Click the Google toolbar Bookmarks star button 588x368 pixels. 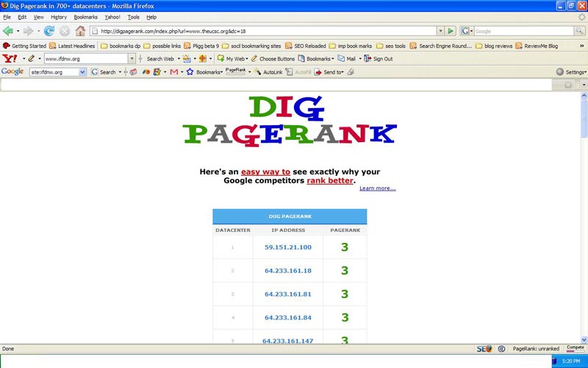click(x=204, y=71)
